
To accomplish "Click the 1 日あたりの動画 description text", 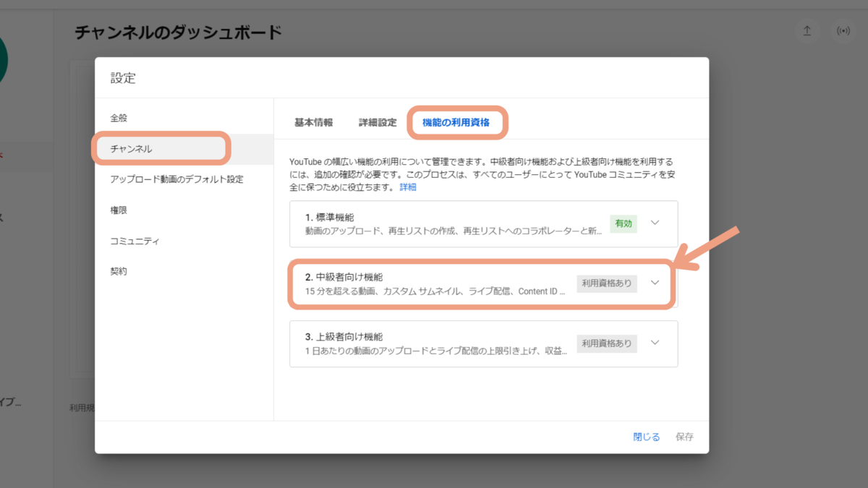I will 436,352.
